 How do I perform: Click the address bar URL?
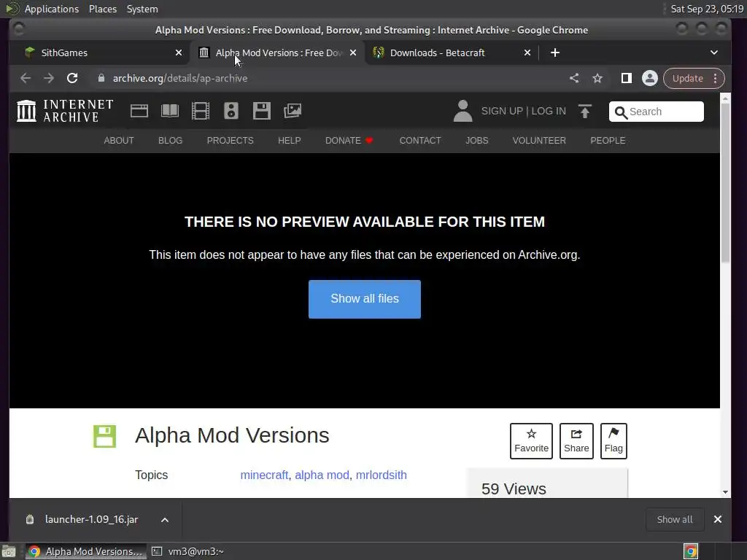click(x=180, y=78)
